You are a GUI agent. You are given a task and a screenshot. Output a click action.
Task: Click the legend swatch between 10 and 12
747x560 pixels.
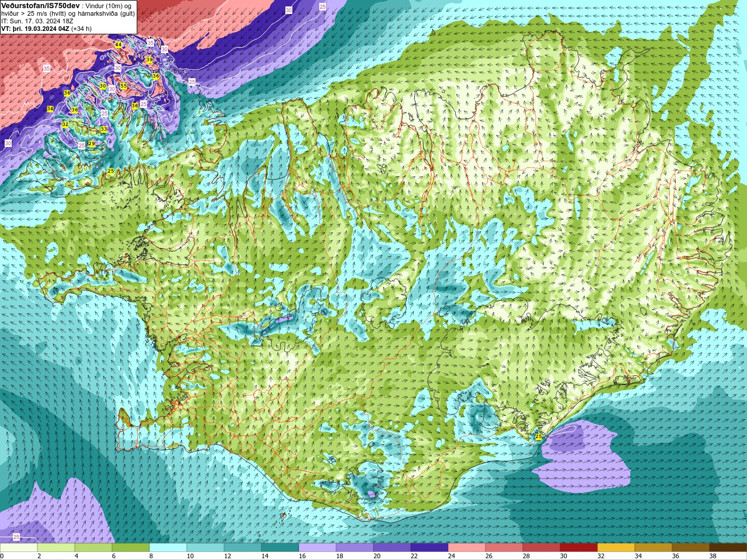[x=205, y=548]
